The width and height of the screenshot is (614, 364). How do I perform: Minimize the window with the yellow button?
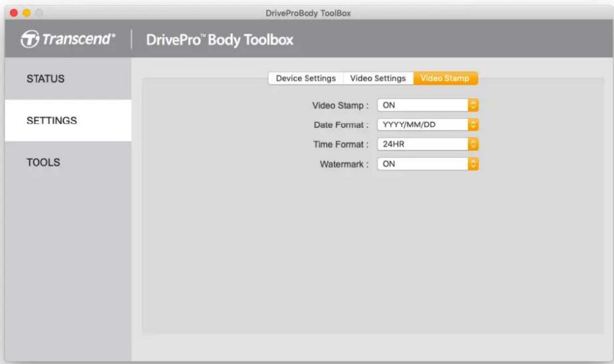click(x=25, y=13)
